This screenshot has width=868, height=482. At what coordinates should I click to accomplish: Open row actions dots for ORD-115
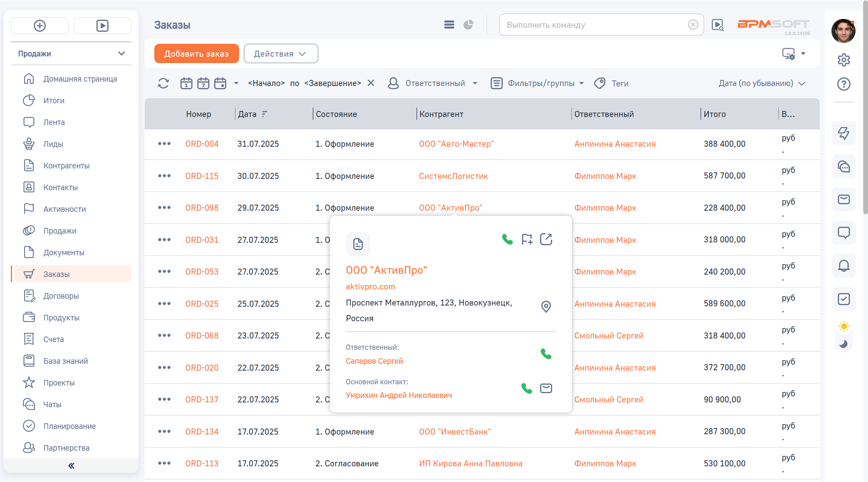(164, 176)
